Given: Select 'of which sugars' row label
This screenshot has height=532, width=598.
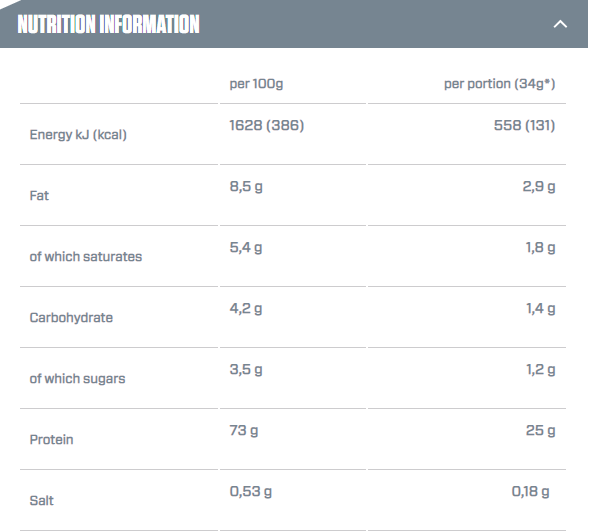Looking at the screenshot, I should (x=77, y=379).
